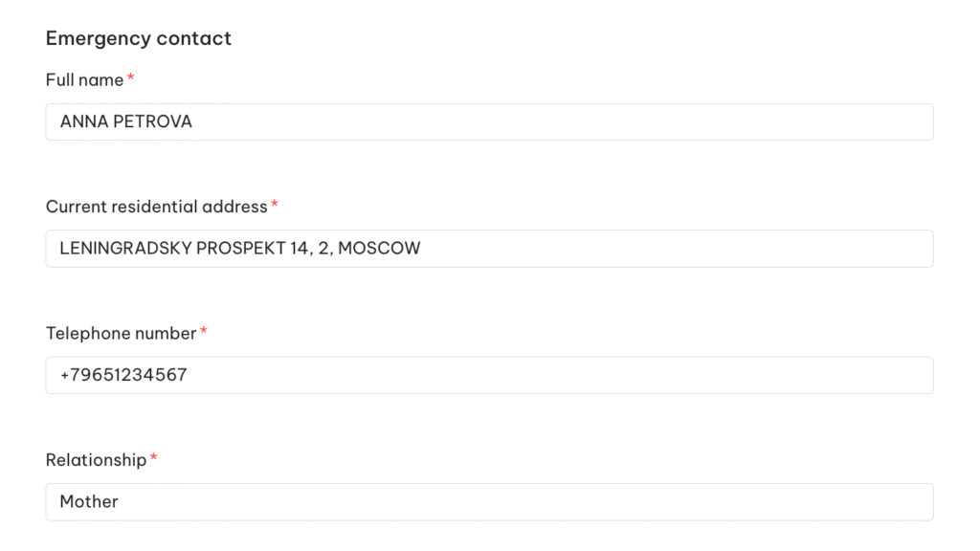980x551 pixels.
Task: Click the Emergency contact heading
Action: 139,38
